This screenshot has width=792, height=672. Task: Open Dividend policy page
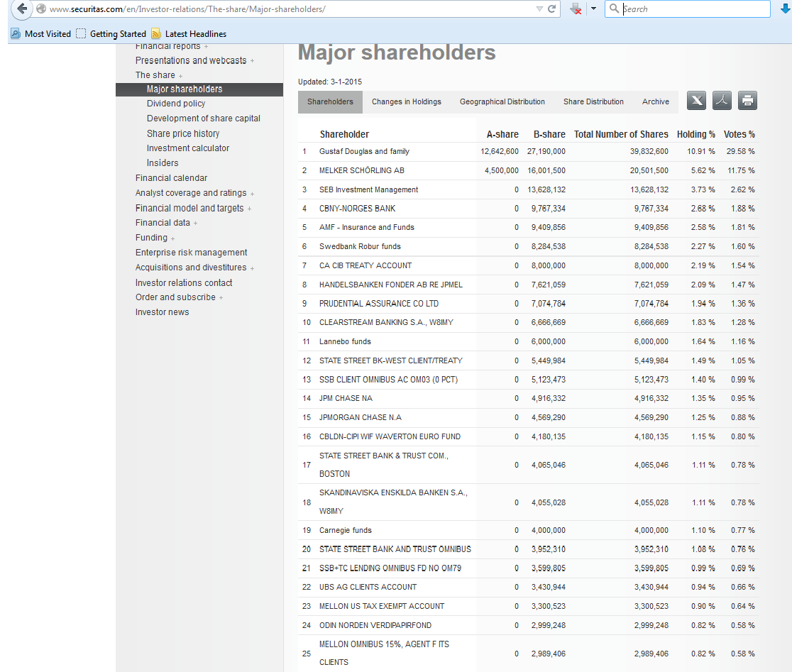pyautogui.click(x=176, y=104)
